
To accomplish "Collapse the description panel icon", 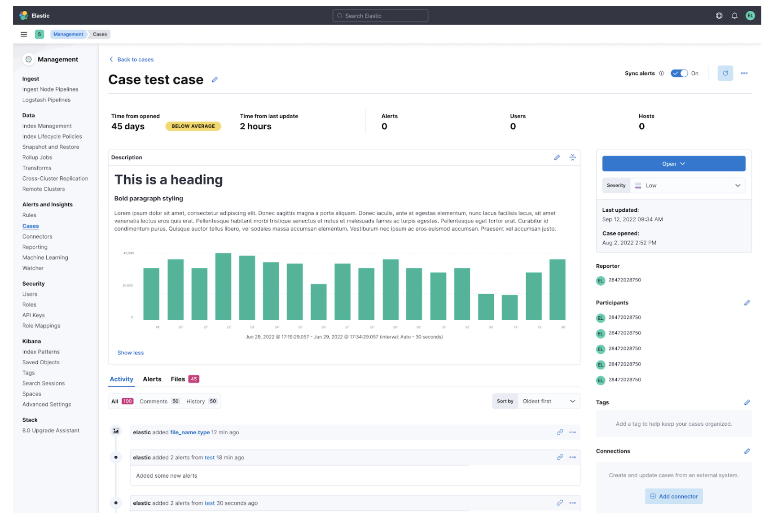I will [x=572, y=157].
